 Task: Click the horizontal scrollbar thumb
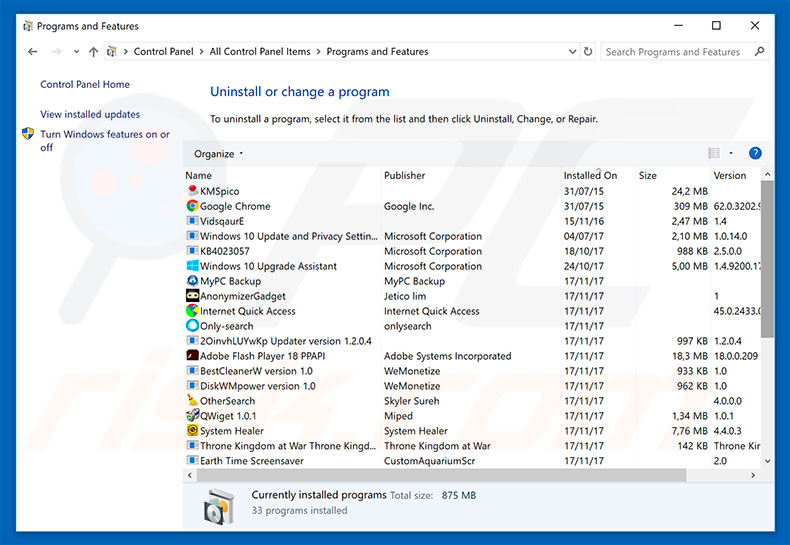click(441, 475)
